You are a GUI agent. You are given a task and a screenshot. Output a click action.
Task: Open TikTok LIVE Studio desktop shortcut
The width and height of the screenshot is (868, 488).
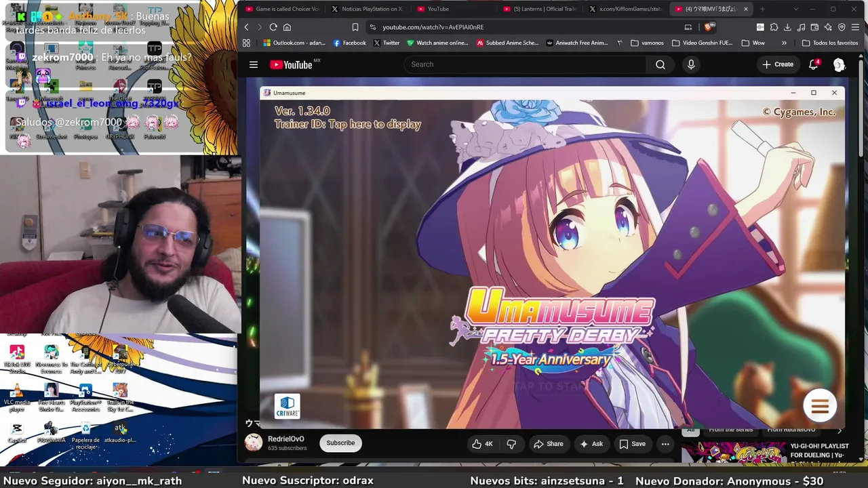click(17, 359)
